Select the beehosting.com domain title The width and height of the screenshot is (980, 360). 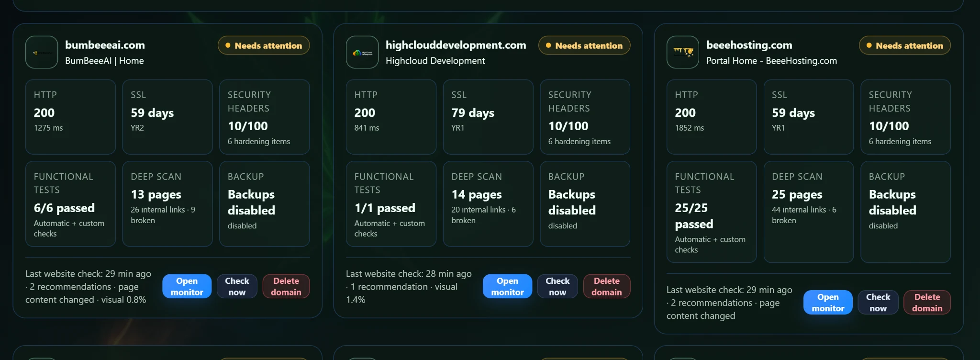coord(749,45)
